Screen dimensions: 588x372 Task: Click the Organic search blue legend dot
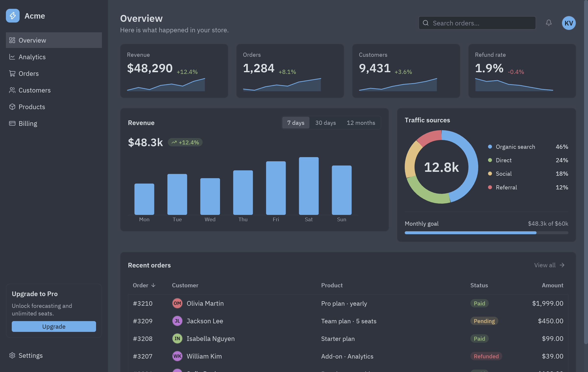tap(490, 147)
